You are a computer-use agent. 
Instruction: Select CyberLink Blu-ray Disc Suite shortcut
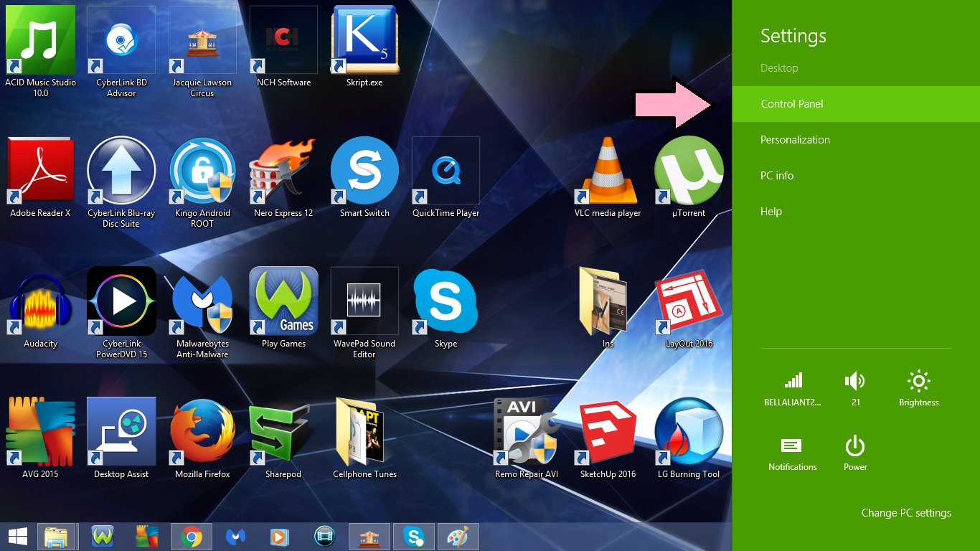[x=121, y=182]
